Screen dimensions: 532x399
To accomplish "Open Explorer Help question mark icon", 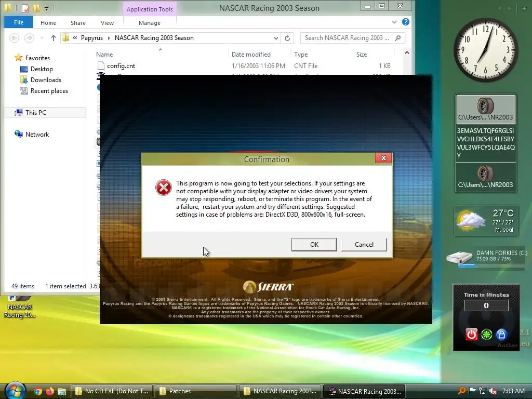I will (x=405, y=22).
